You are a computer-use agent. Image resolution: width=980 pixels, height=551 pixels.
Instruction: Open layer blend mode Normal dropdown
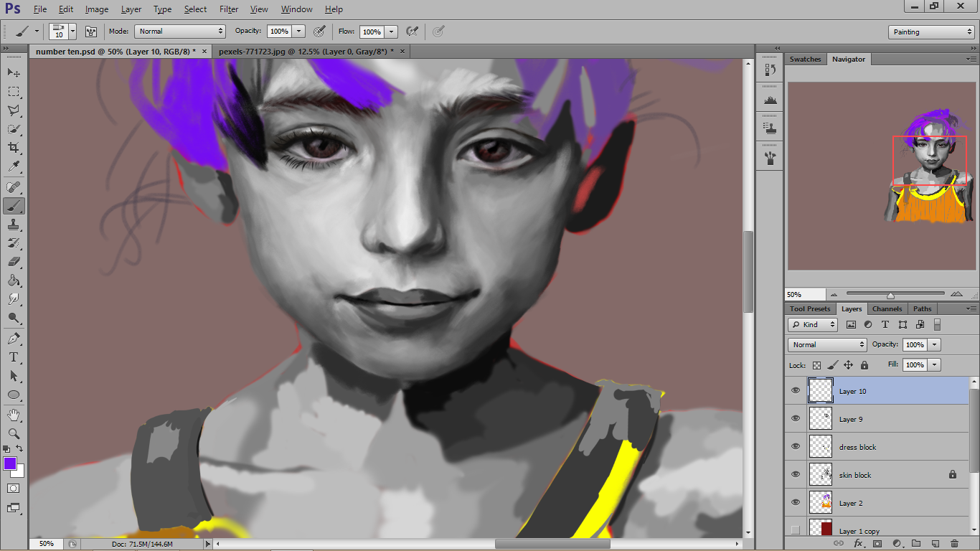(x=827, y=344)
